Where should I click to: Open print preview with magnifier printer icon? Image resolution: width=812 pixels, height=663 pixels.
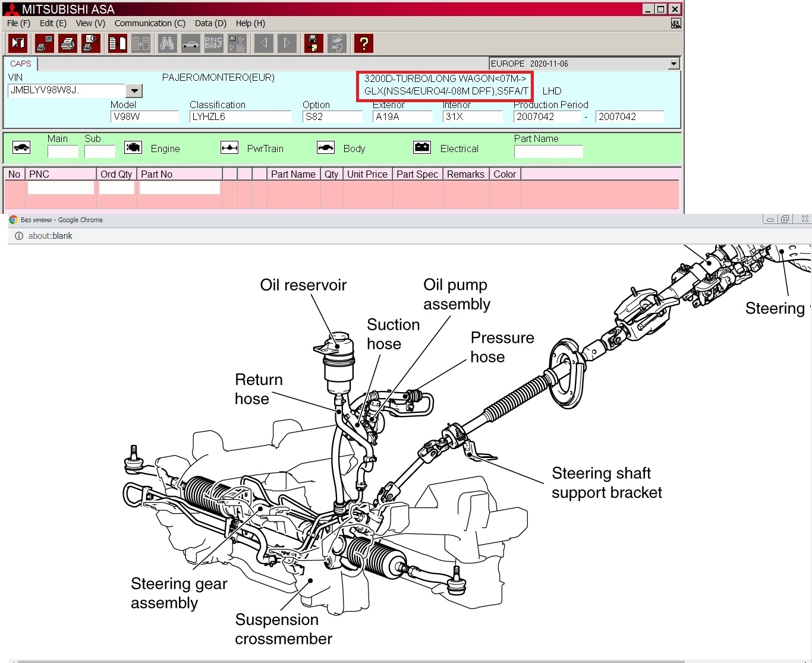(90, 43)
